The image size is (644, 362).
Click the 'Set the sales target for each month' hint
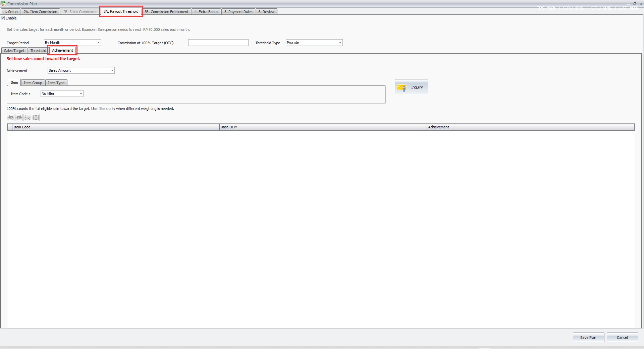coord(98,29)
